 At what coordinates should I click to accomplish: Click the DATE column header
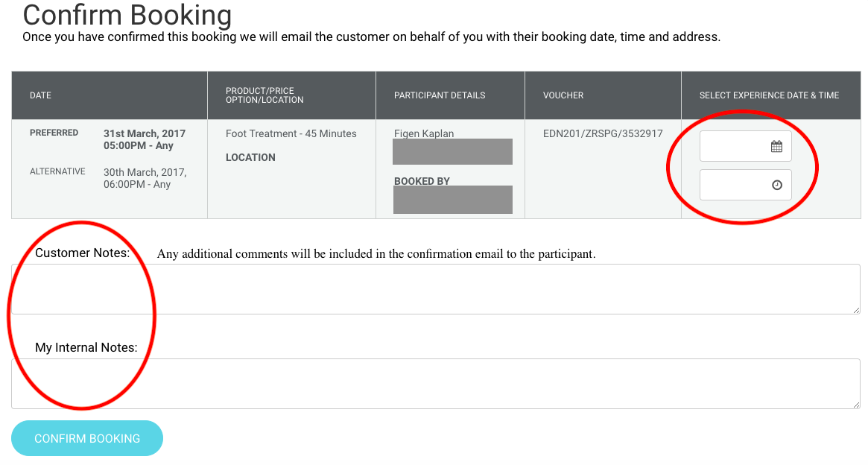[40, 95]
